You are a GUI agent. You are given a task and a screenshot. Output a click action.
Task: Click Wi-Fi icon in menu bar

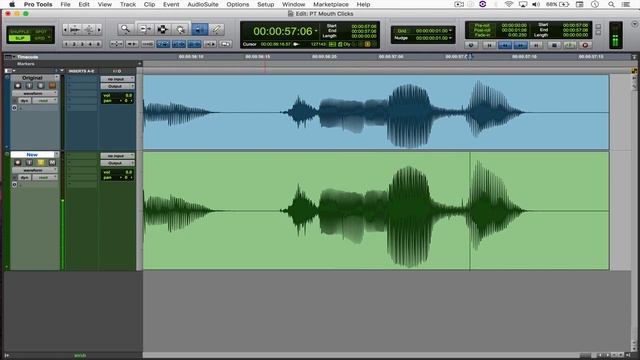pos(509,4)
